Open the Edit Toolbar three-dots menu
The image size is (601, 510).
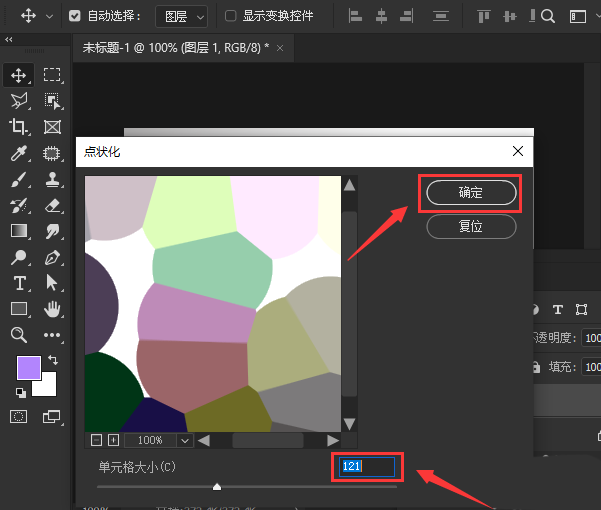[x=52, y=335]
